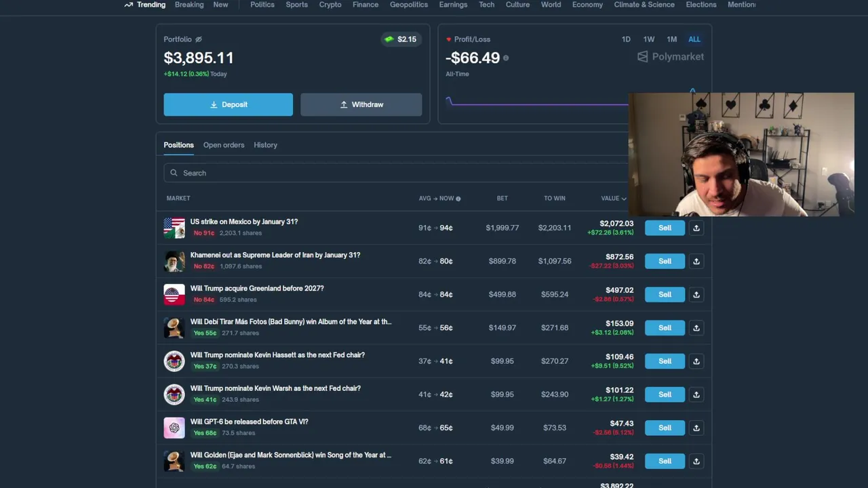This screenshot has height=488, width=868.
Task: Sell the Khamenei Supreme Leader position
Action: 665,261
